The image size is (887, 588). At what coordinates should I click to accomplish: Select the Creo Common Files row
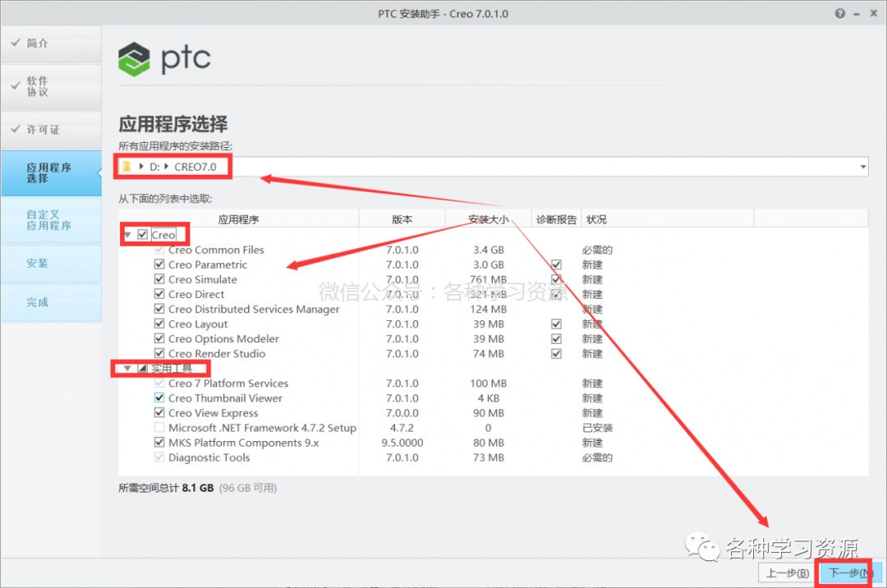(x=494, y=250)
